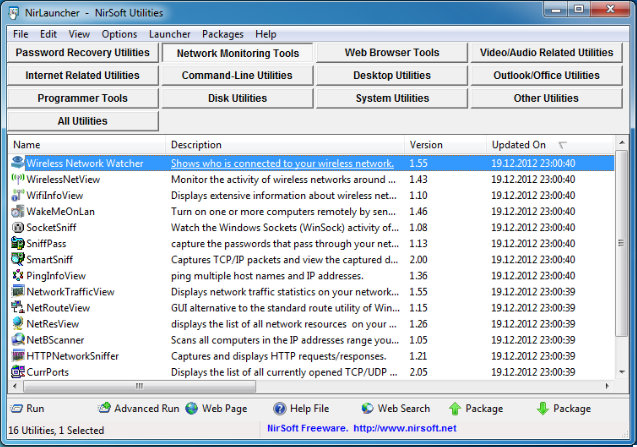Click 'Captures and displays HTTP requests/responses.'
Image resolution: width=637 pixels, height=447 pixels.
click(x=278, y=356)
